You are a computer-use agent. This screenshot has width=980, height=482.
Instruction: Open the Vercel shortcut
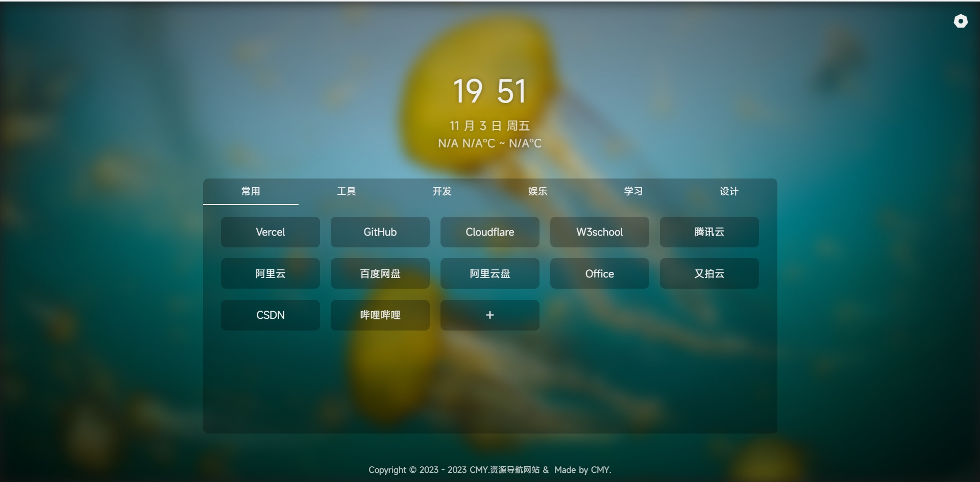(x=270, y=232)
